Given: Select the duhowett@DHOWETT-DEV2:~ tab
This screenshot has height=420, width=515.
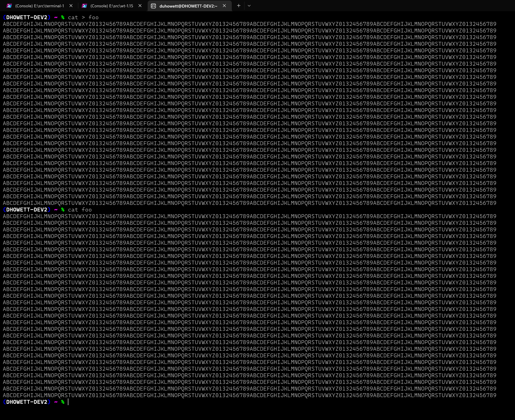Looking at the screenshot, I should (x=188, y=6).
